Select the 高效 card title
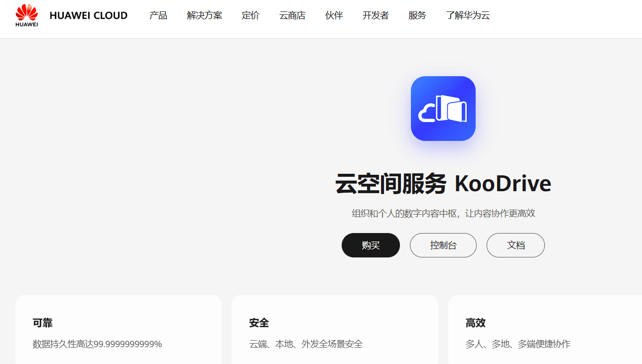This screenshot has width=642, height=364. click(476, 323)
